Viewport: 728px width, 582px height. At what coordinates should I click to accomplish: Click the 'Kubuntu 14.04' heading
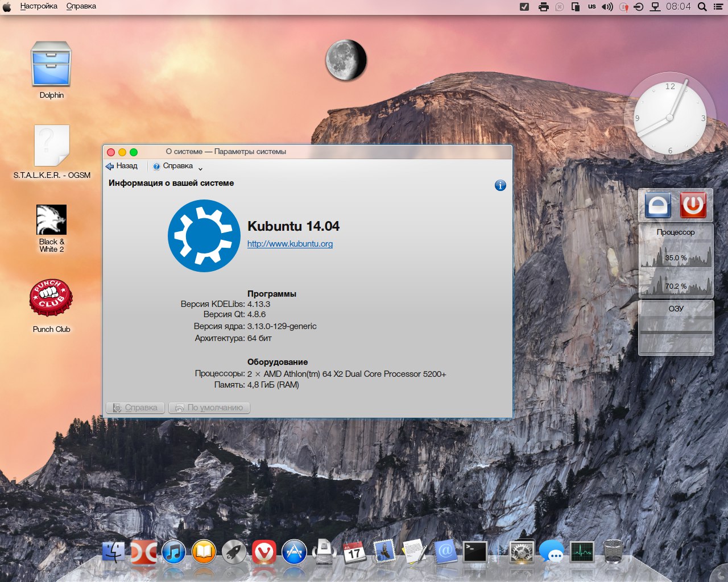[x=293, y=226]
